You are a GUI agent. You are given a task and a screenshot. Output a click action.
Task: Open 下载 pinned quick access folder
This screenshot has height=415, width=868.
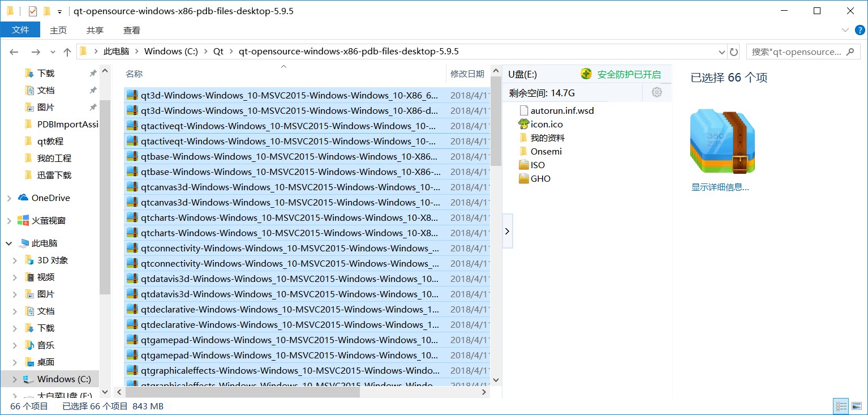(x=46, y=73)
